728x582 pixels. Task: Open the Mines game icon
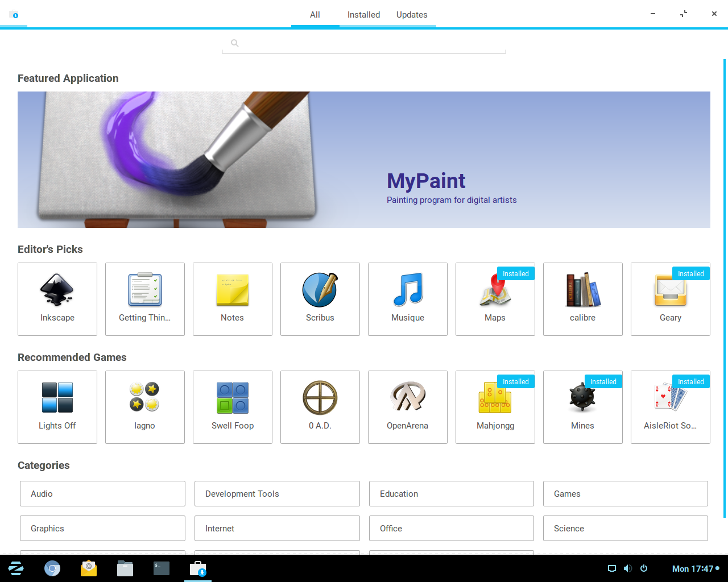pos(583,397)
